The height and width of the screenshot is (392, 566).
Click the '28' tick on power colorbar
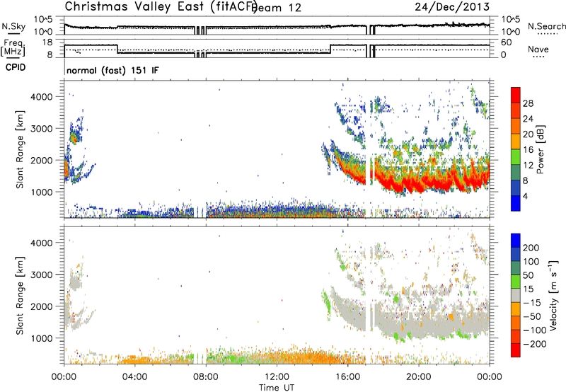click(x=528, y=103)
